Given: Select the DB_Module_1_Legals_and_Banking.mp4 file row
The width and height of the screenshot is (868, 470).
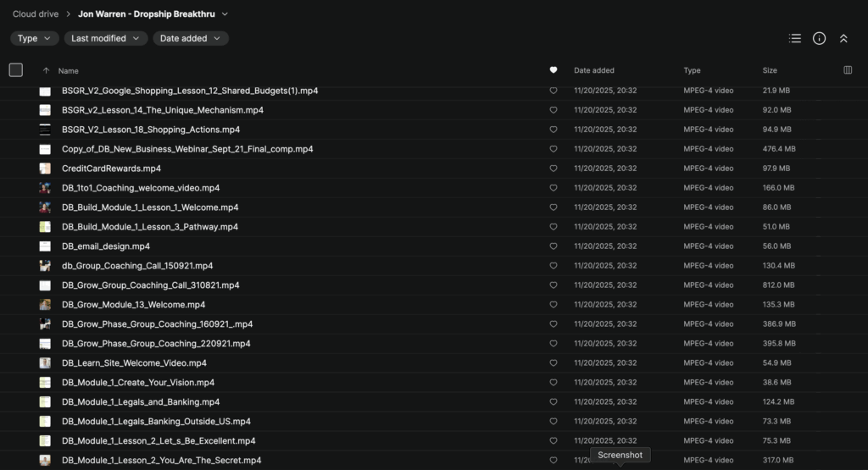Looking at the screenshot, I should click(x=141, y=402).
